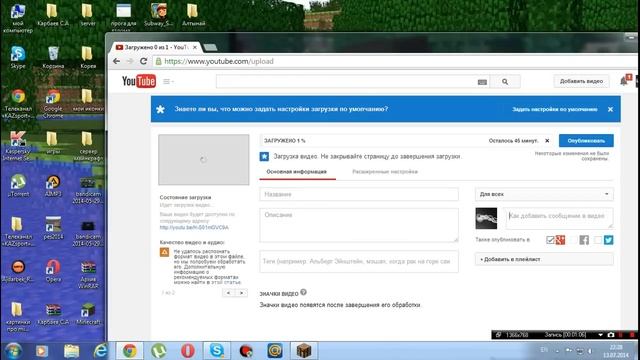Cancel the upload with X near remaining time

tap(547, 140)
